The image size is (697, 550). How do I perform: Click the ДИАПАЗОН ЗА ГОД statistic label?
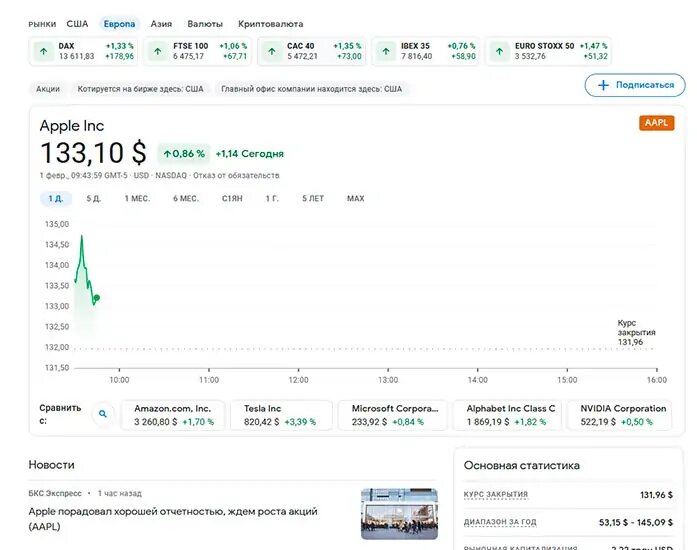pos(500,522)
